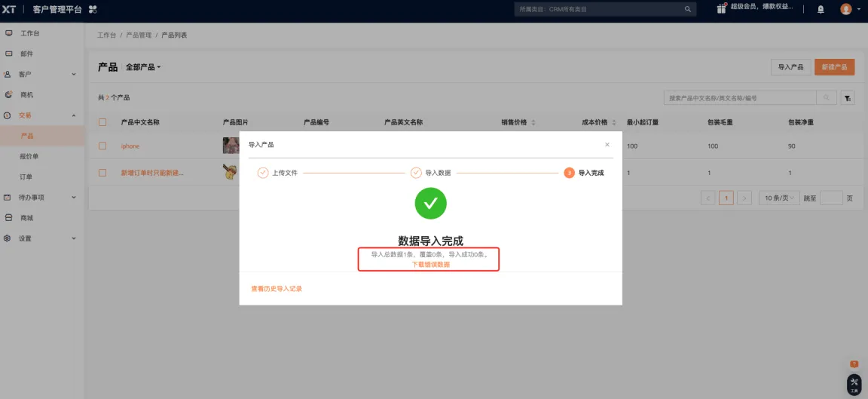
Task: Click the product search input field
Action: pyautogui.click(x=740, y=98)
